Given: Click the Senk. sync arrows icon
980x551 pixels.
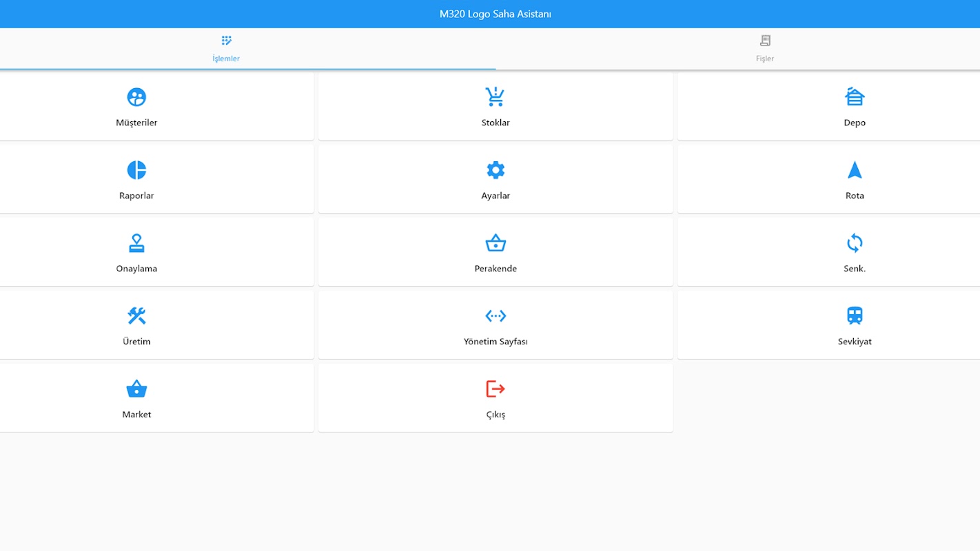Looking at the screenshot, I should pos(855,243).
